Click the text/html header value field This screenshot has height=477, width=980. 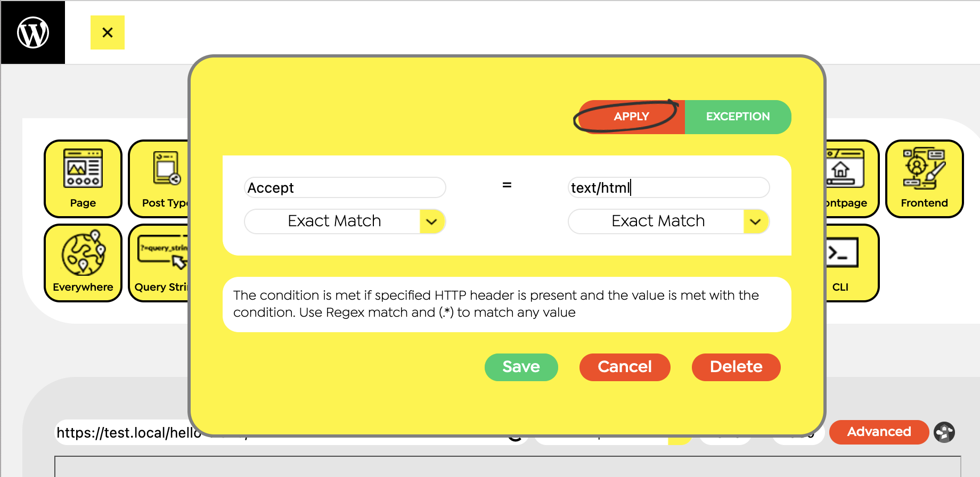(668, 187)
